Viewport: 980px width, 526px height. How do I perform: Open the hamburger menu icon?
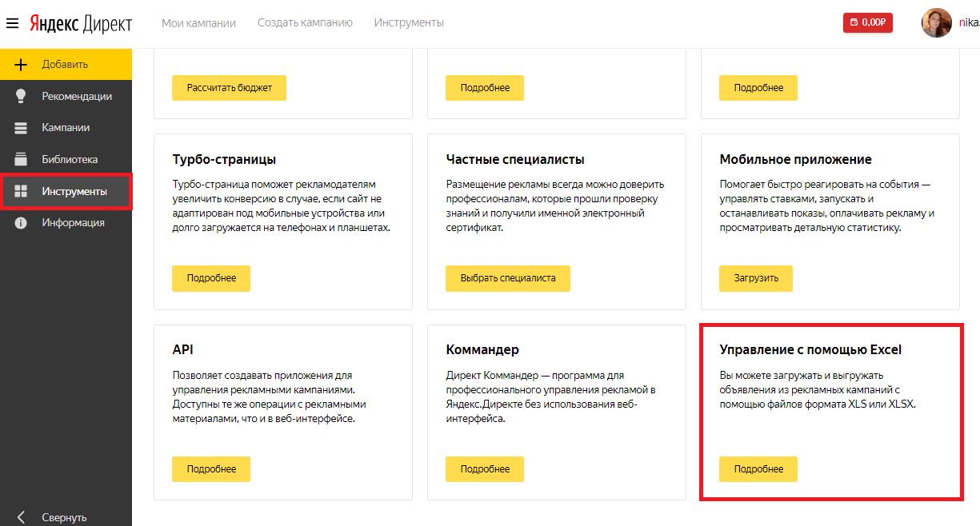(12, 23)
